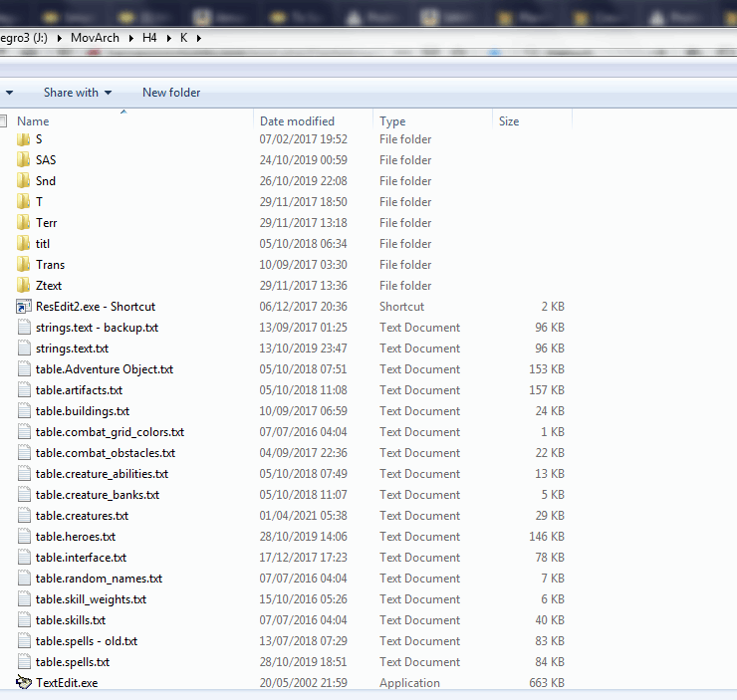Select icon of strings.text.txt file
The width and height of the screenshot is (737, 700).
coord(24,349)
